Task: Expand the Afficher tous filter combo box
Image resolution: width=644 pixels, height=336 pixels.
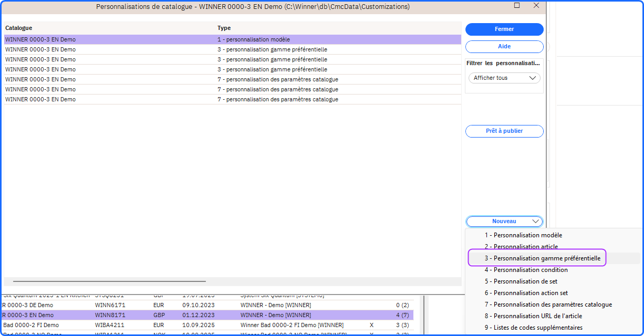Action: [x=504, y=78]
